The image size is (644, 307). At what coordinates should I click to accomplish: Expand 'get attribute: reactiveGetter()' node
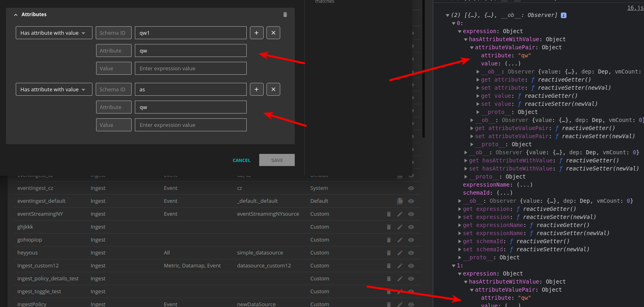click(x=478, y=80)
